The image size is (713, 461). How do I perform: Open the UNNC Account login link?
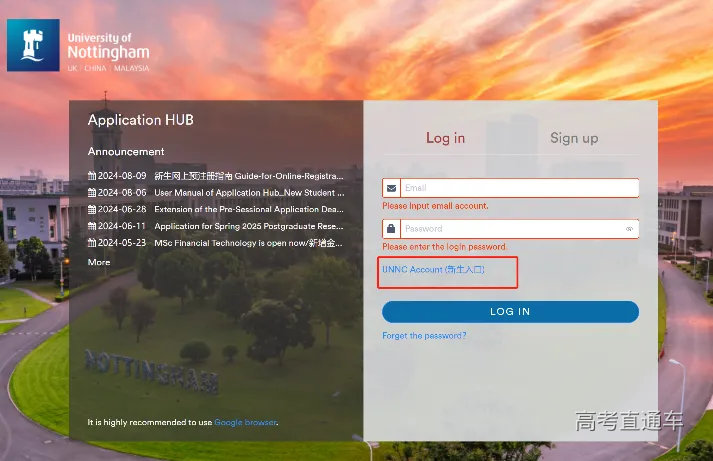tap(433, 270)
